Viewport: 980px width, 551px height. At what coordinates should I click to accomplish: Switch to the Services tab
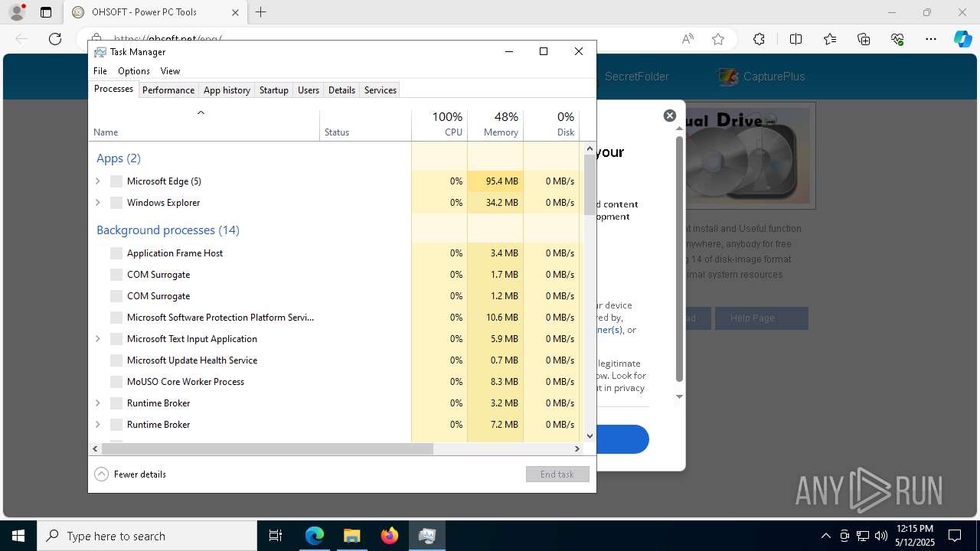click(381, 90)
